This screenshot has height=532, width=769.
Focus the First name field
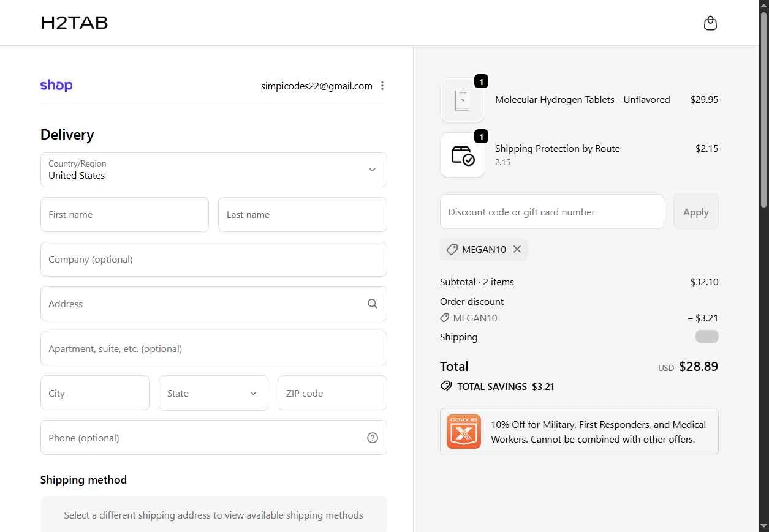[124, 214]
